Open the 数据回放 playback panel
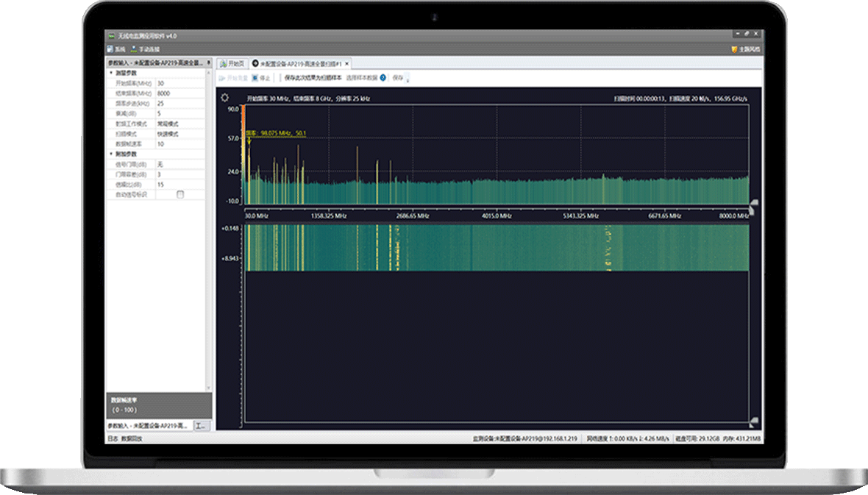This screenshot has width=868, height=495. pos(132,438)
